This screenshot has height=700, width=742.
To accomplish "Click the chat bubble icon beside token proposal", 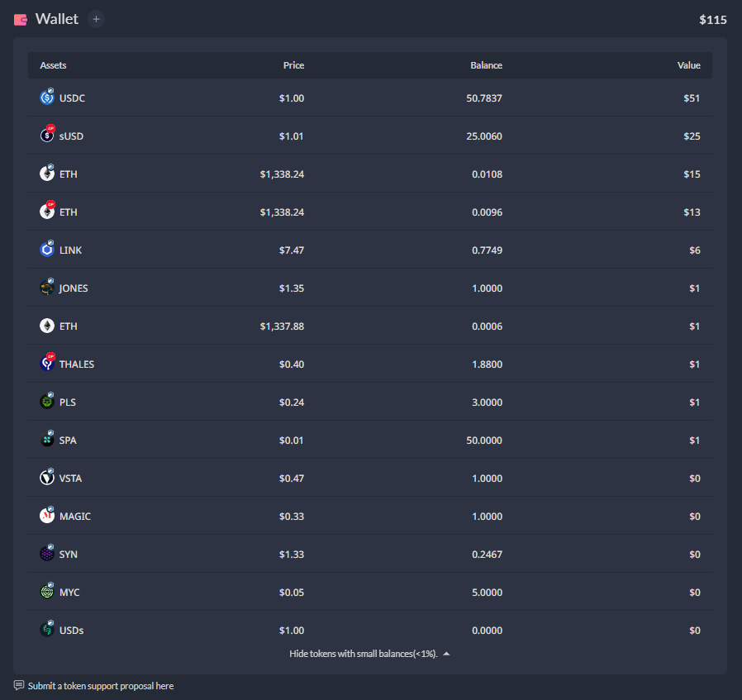I will (x=19, y=685).
